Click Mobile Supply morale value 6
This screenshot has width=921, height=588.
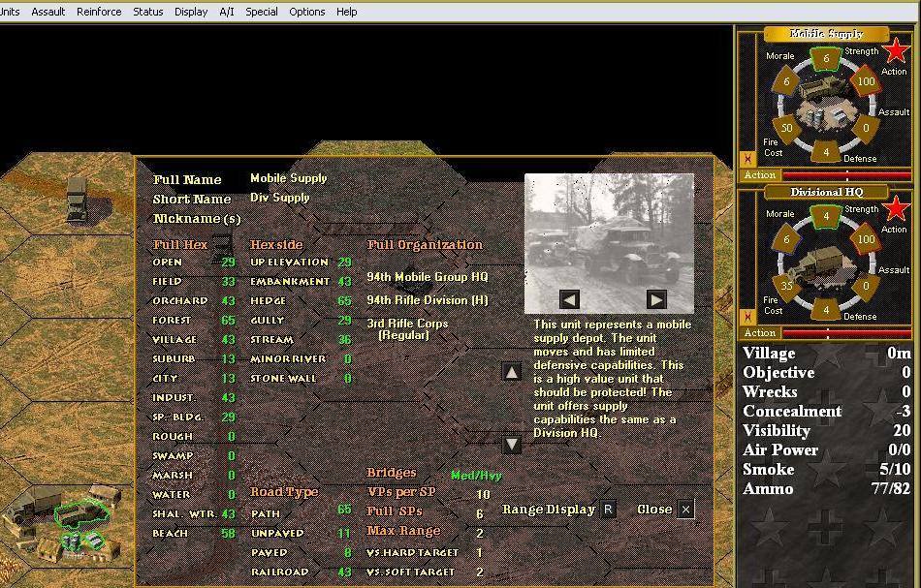click(x=786, y=81)
